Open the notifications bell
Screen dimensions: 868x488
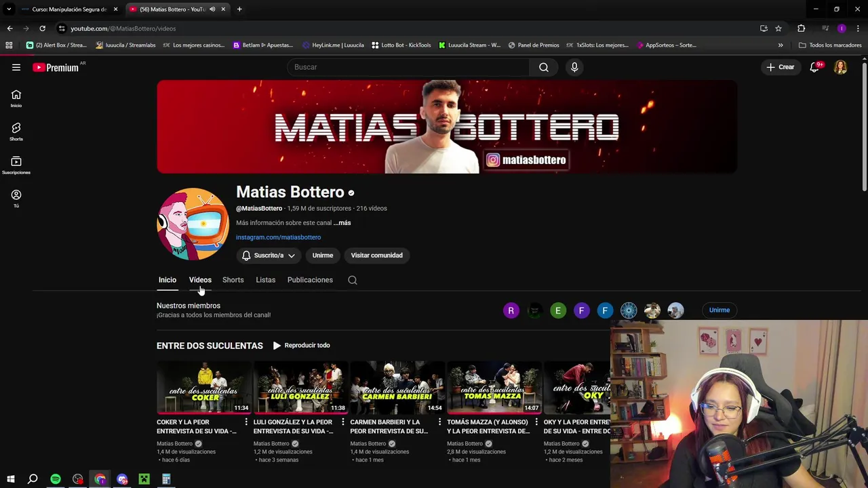pos(814,67)
